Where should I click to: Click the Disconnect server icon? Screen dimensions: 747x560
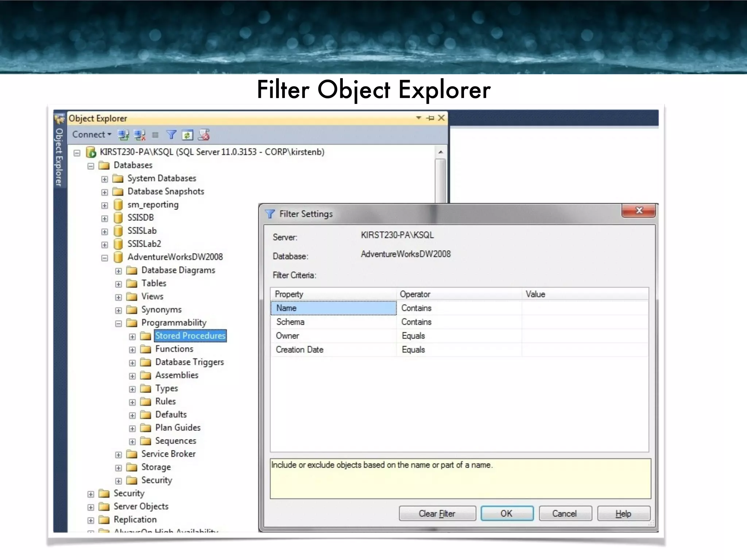point(139,135)
